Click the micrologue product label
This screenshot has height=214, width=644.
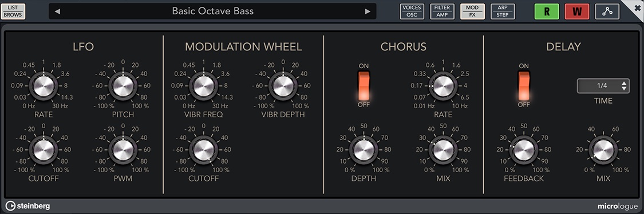point(617,206)
